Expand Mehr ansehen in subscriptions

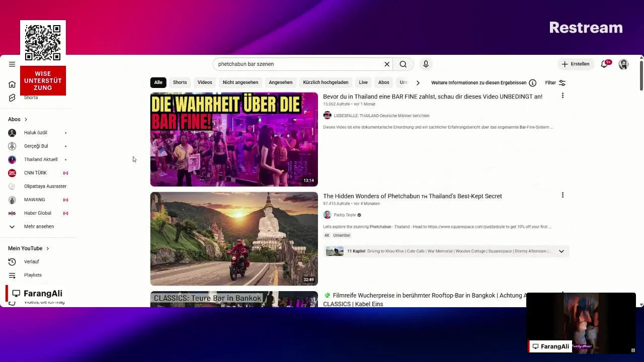click(x=38, y=227)
